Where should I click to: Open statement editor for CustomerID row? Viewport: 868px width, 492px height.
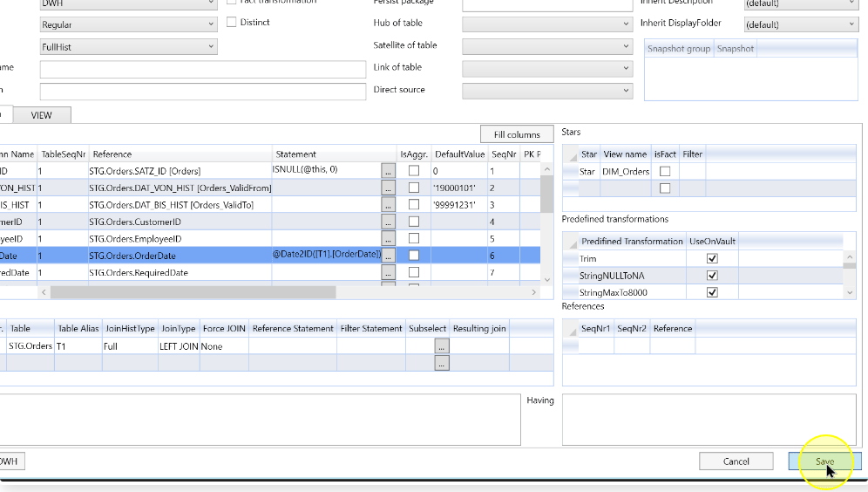pyautogui.click(x=388, y=222)
